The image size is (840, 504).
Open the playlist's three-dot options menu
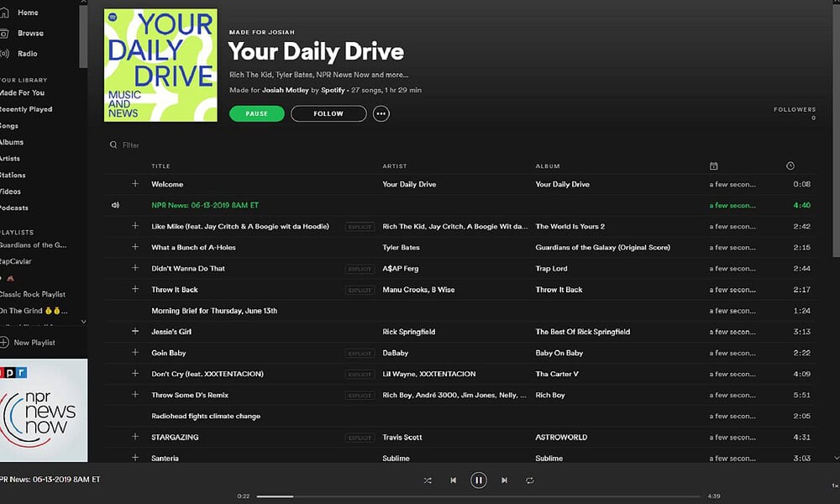(381, 113)
